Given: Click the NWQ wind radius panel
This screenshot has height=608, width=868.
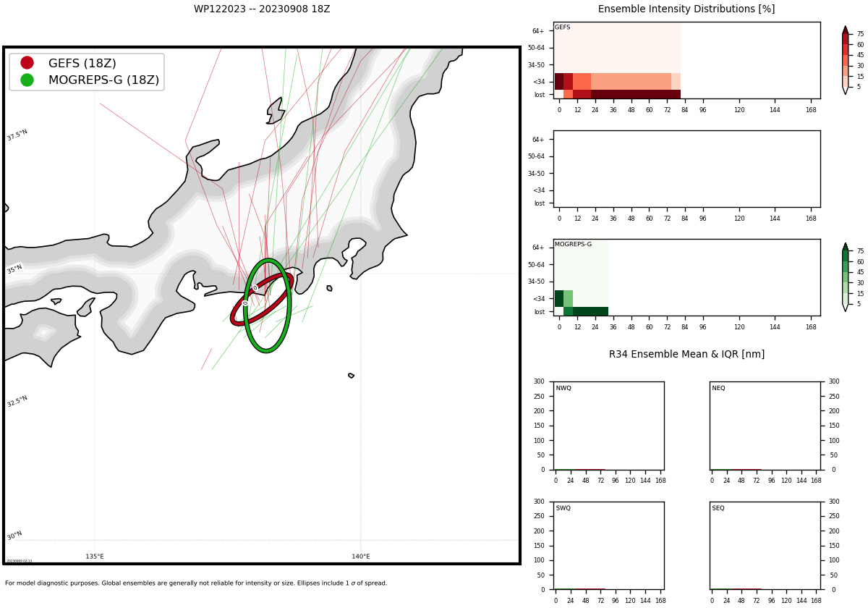Looking at the screenshot, I should 609,426.
